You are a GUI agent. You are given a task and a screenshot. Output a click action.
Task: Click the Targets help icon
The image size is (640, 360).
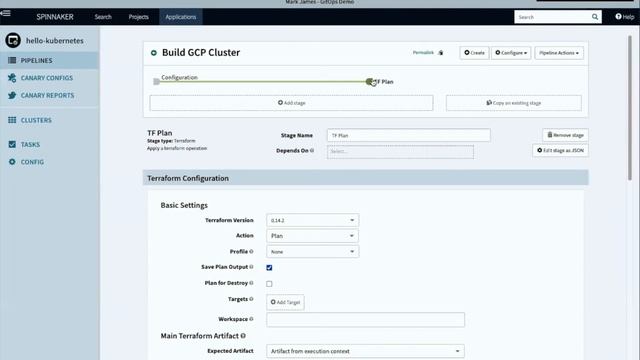click(x=251, y=299)
